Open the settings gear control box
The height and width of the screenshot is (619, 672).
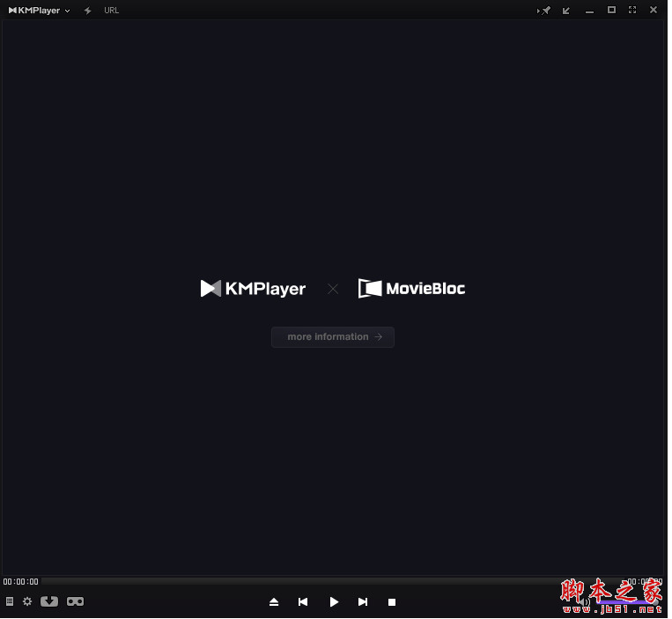(x=27, y=601)
